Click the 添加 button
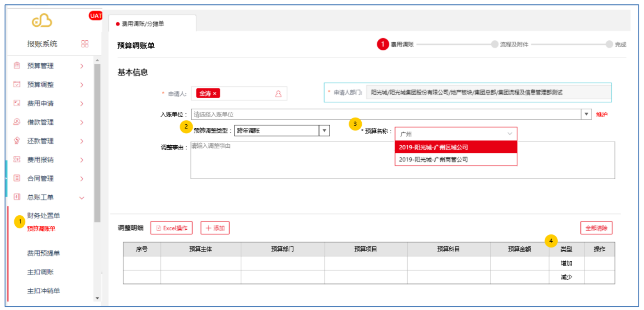The width and height of the screenshot is (644, 310). coord(215,228)
